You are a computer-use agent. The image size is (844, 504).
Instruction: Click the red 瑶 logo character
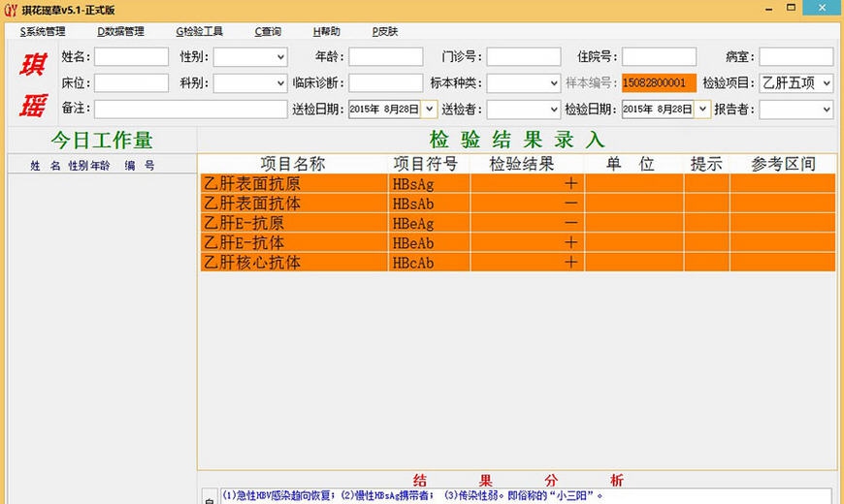pyautogui.click(x=33, y=105)
